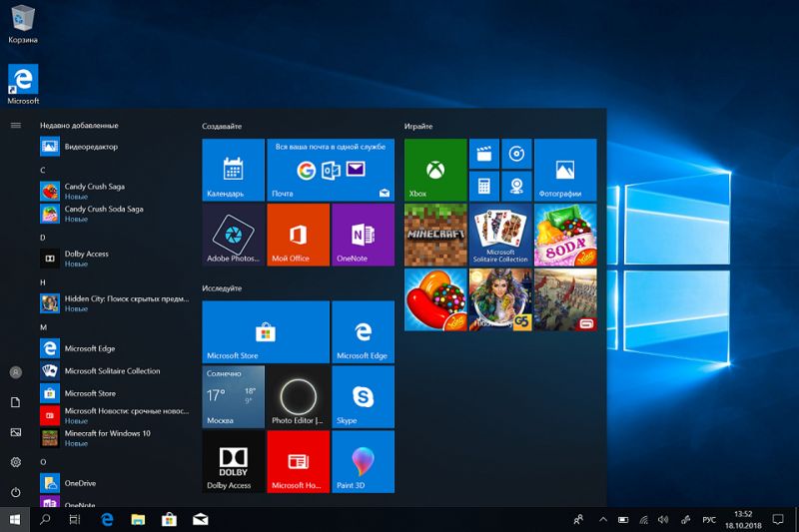Image resolution: width=799 pixels, height=532 pixels.
Task: Open Pictures from the Start sidebar
Action: point(16,432)
